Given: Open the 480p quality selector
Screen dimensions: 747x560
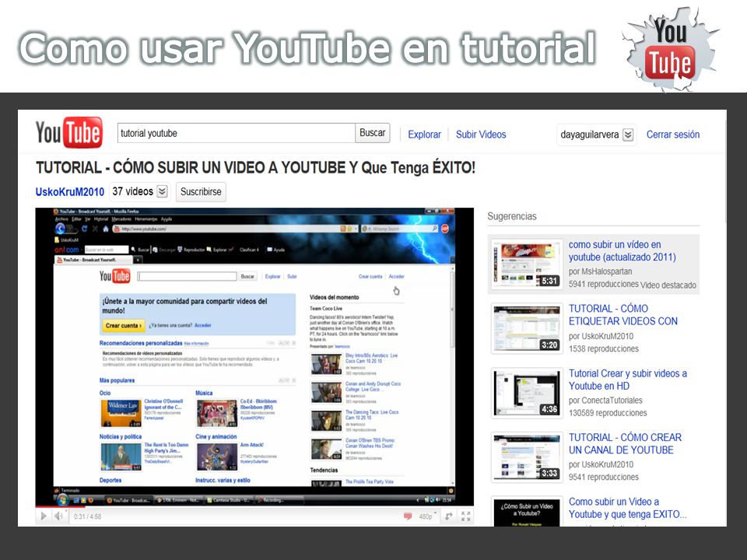Looking at the screenshot, I should [427, 516].
